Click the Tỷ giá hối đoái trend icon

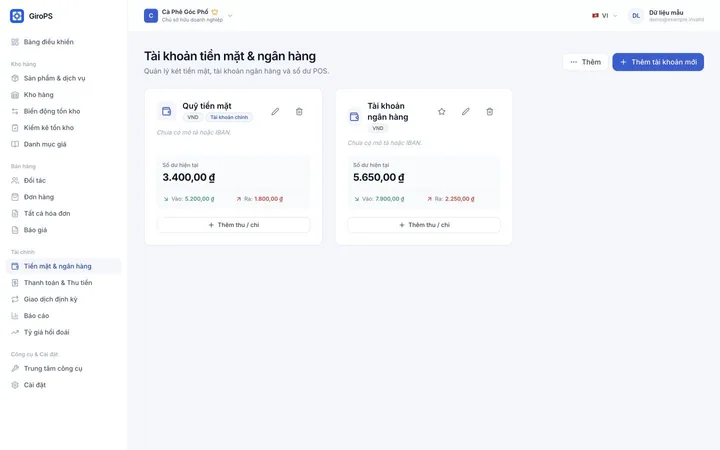[15, 332]
